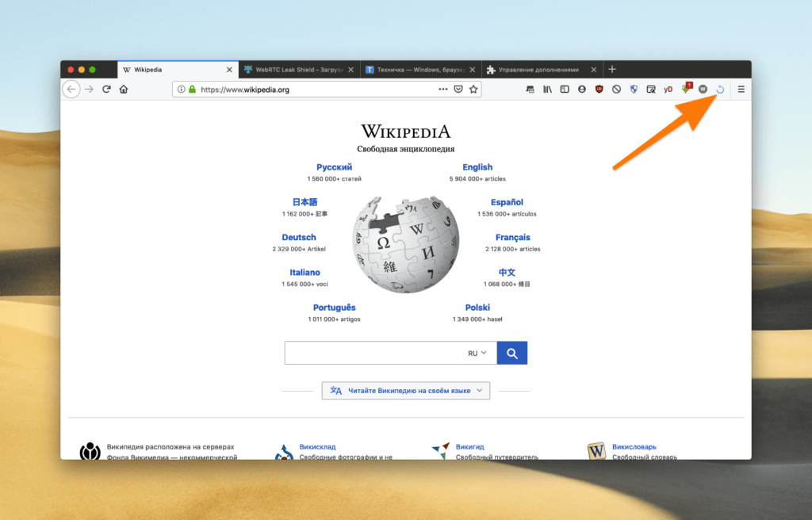Open the Italiano Wikipedia link
The height and width of the screenshot is (520, 812).
point(304,273)
